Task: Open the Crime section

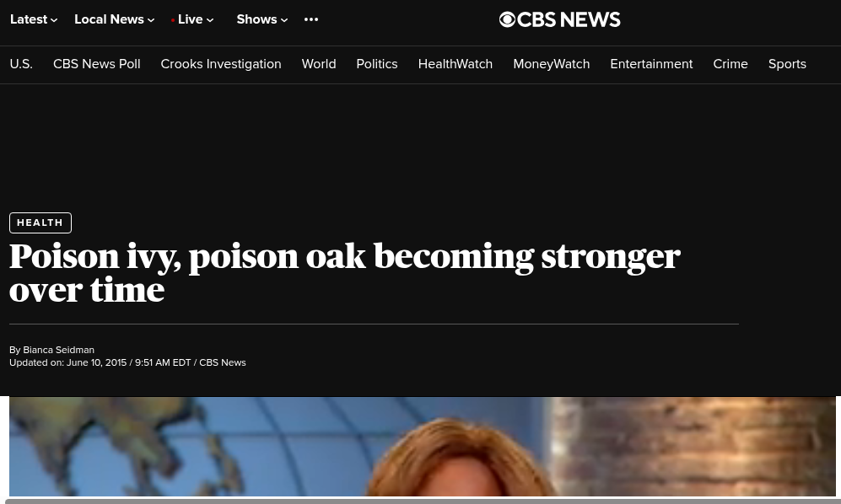Action: click(730, 64)
